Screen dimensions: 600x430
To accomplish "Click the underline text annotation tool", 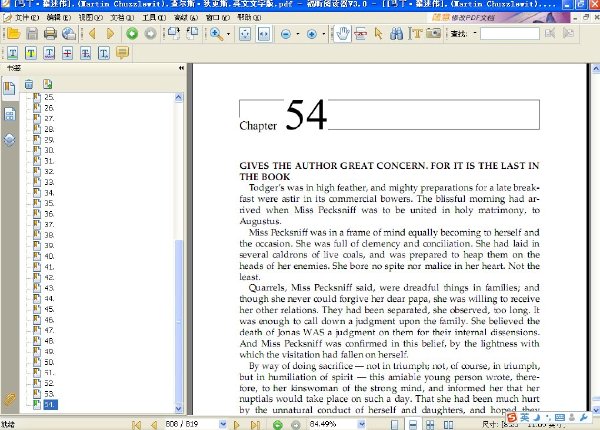I will coord(13,53).
